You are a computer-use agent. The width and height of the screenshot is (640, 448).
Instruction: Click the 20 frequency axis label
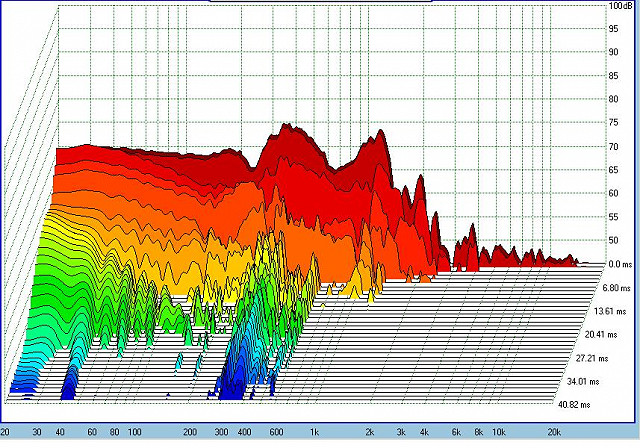click(4, 432)
